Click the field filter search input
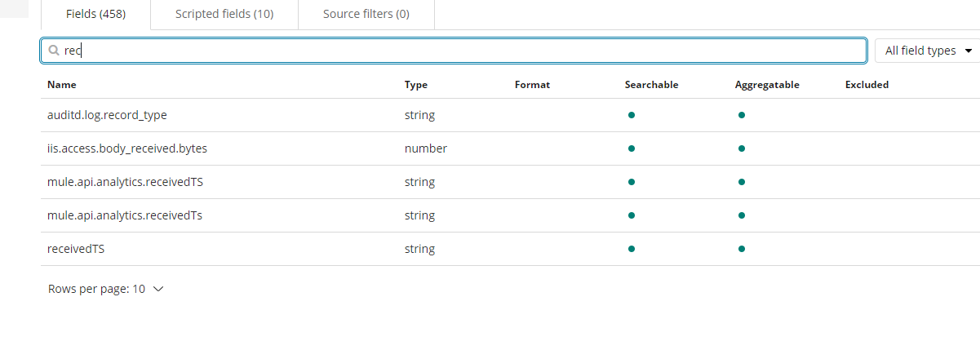This screenshot has width=980, height=350. pyautogui.click(x=457, y=51)
